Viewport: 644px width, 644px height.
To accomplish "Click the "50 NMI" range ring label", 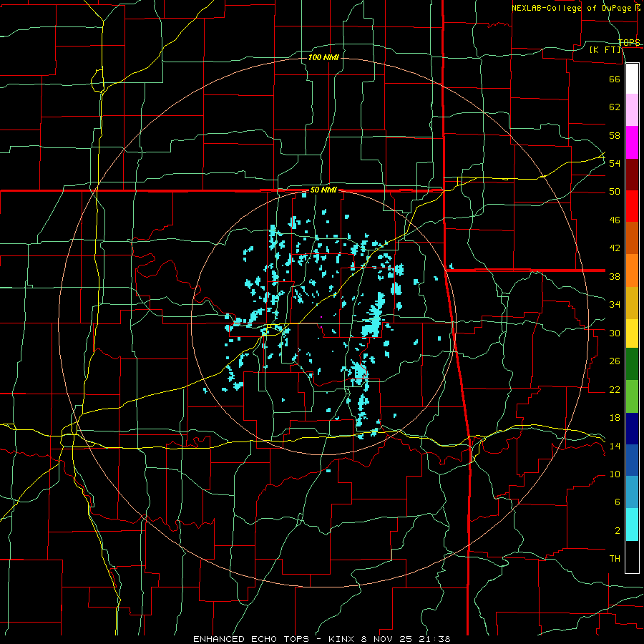I will coord(323,190).
